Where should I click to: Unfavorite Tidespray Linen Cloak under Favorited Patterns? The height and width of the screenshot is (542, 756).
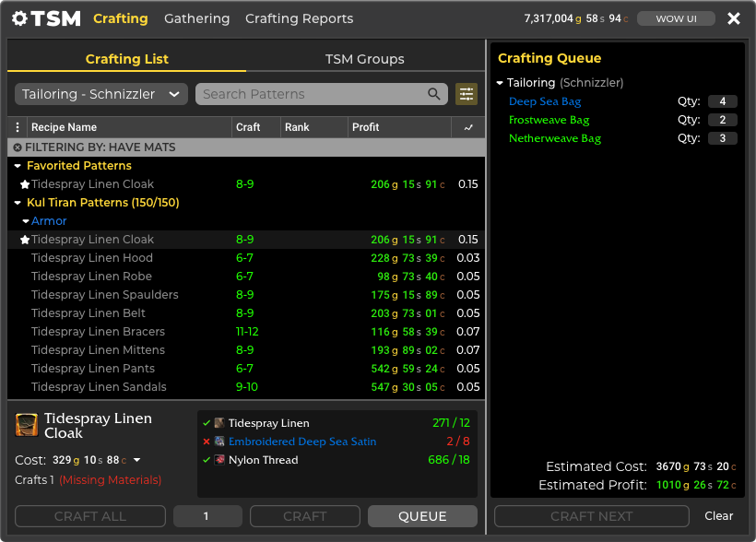point(25,184)
